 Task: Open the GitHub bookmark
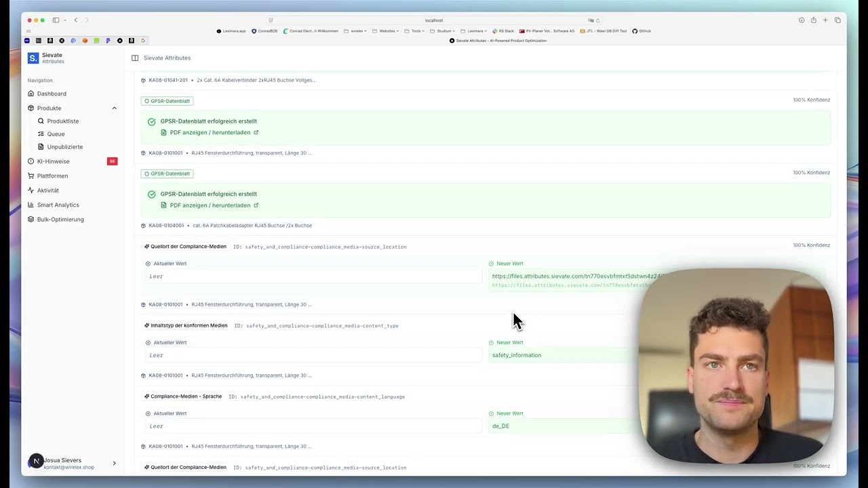click(642, 31)
